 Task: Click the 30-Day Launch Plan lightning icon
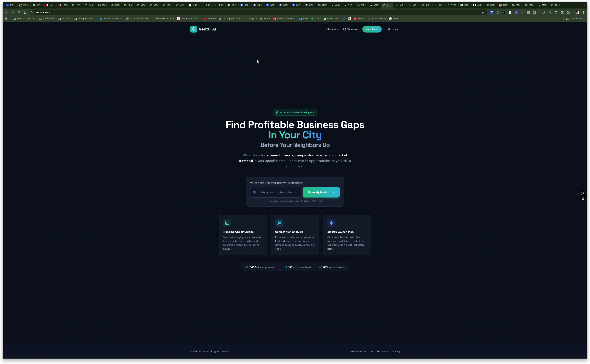331,223
